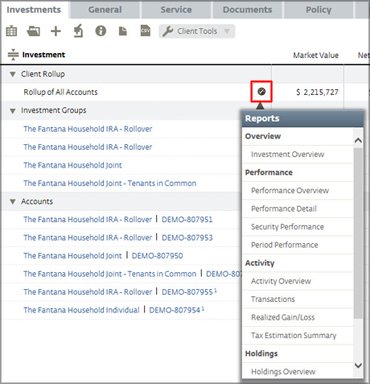Click the Reports list scroll down arrow
Image resolution: width=370 pixels, height=384 pixels.
point(358,366)
